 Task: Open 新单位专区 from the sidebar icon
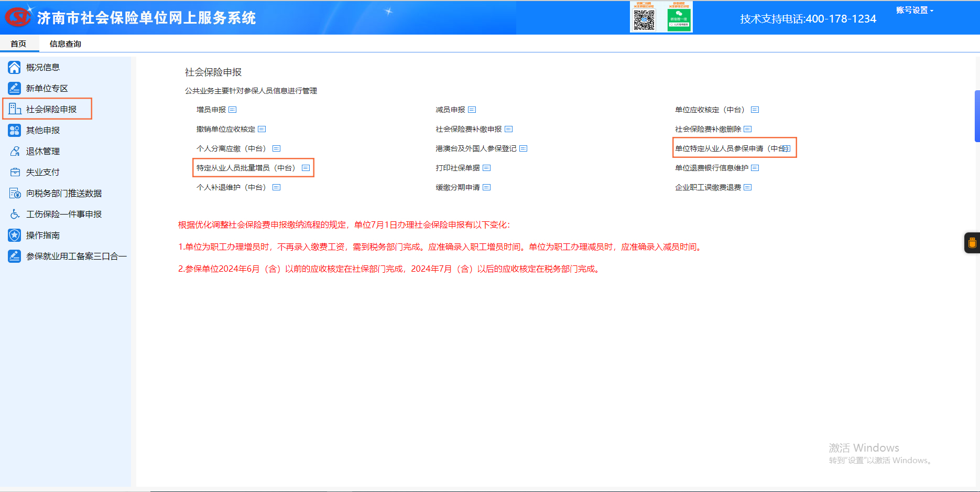click(x=14, y=88)
